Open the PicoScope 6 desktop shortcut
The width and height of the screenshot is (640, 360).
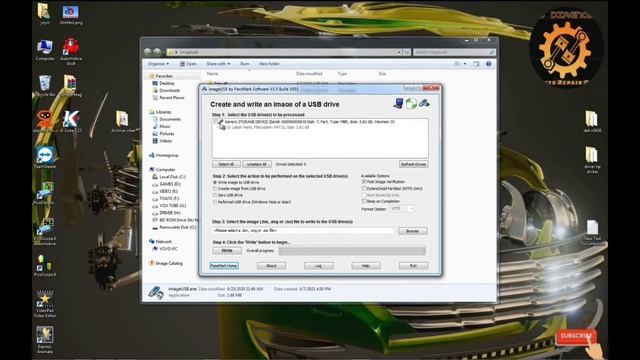coord(45,266)
